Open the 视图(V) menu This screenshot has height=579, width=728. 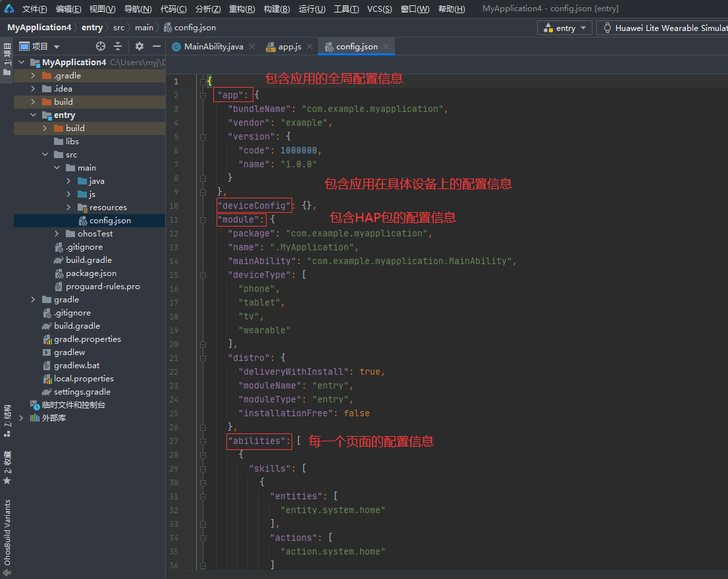click(102, 9)
